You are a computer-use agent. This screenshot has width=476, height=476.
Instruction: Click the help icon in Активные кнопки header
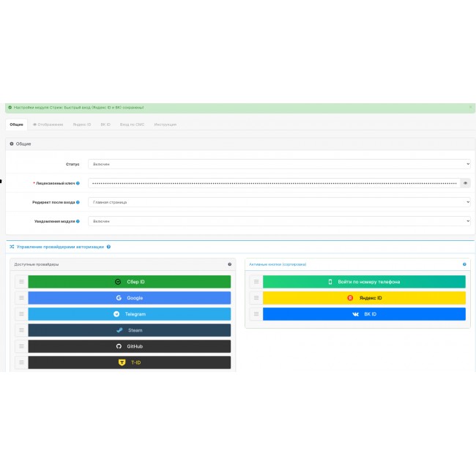point(464,264)
